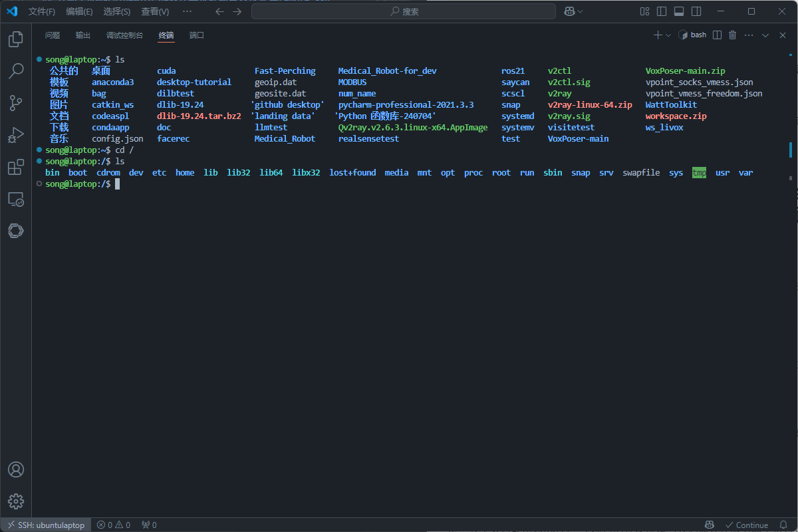
Task: Switch to the 输出 panel tab
Action: (83, 35)
